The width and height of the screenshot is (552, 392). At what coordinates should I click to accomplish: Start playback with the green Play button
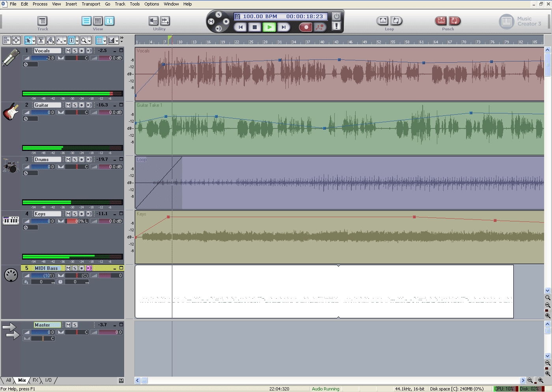(269, 27)
